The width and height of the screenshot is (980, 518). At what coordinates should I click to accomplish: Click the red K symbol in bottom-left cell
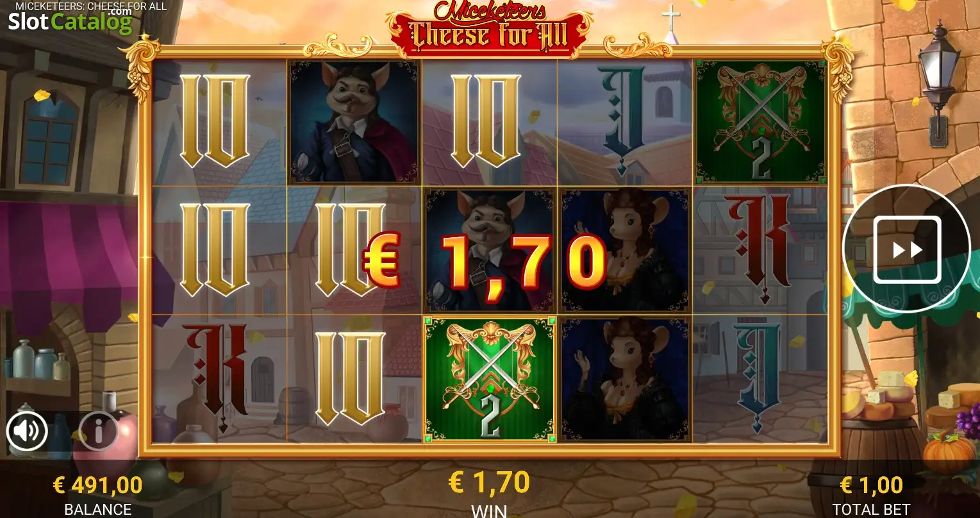(x=217, y=378)
